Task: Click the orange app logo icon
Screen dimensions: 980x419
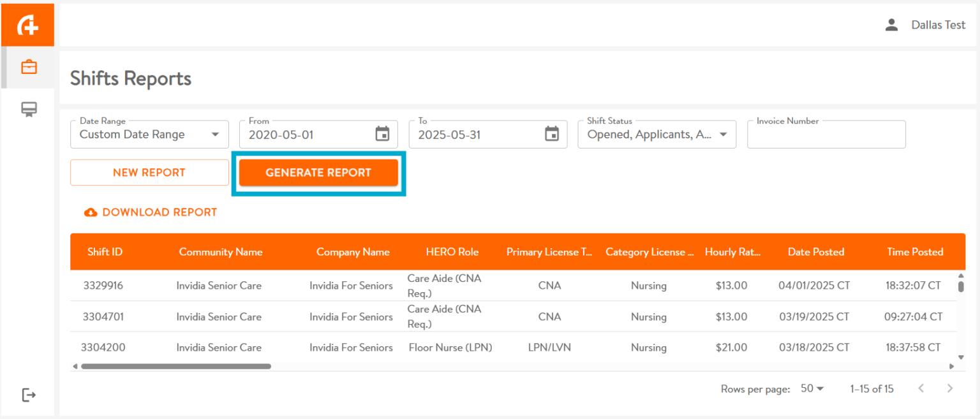Action: (27, 26)
